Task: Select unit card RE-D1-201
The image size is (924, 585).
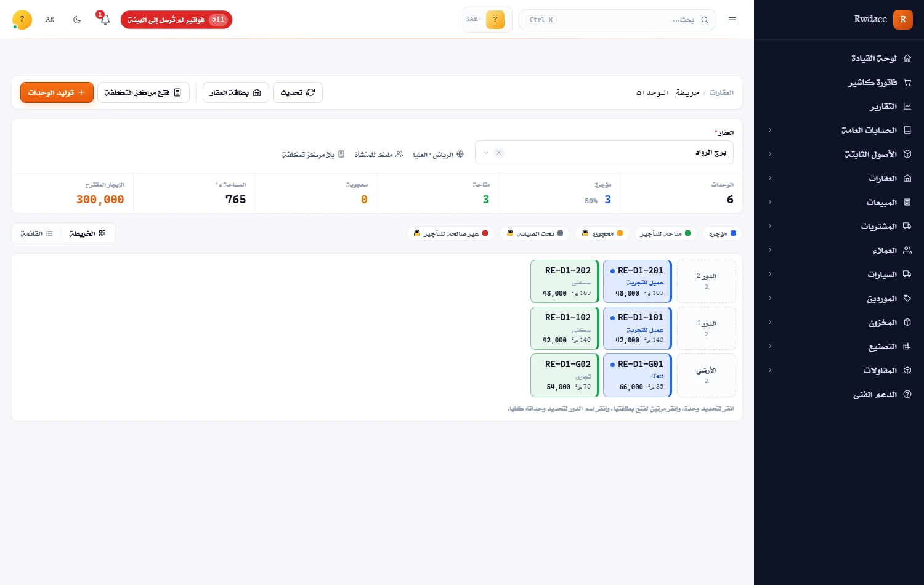Action: click(637, 281)
